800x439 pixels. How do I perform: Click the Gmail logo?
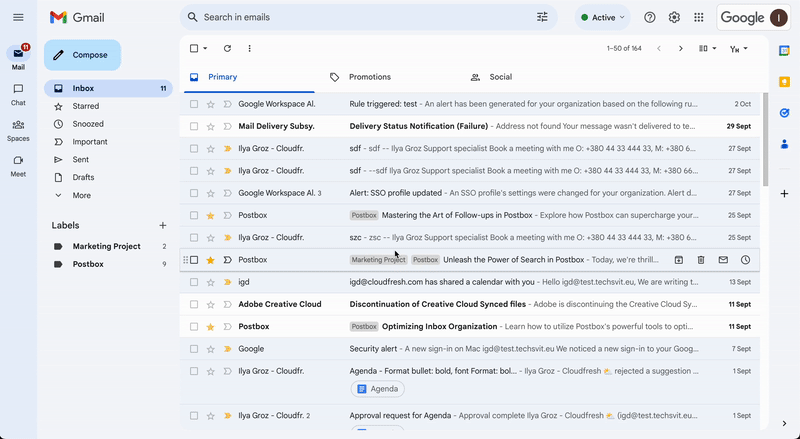click(77, 17)
